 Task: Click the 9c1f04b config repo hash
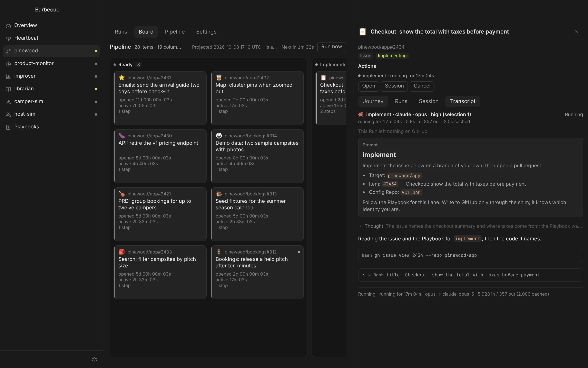coord(411,193)
